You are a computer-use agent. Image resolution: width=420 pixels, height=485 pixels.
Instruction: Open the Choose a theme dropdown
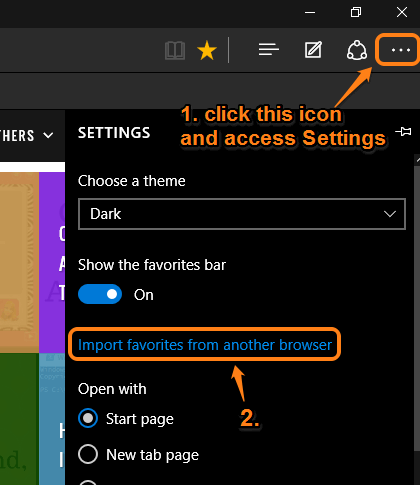[x=242, y=214]
